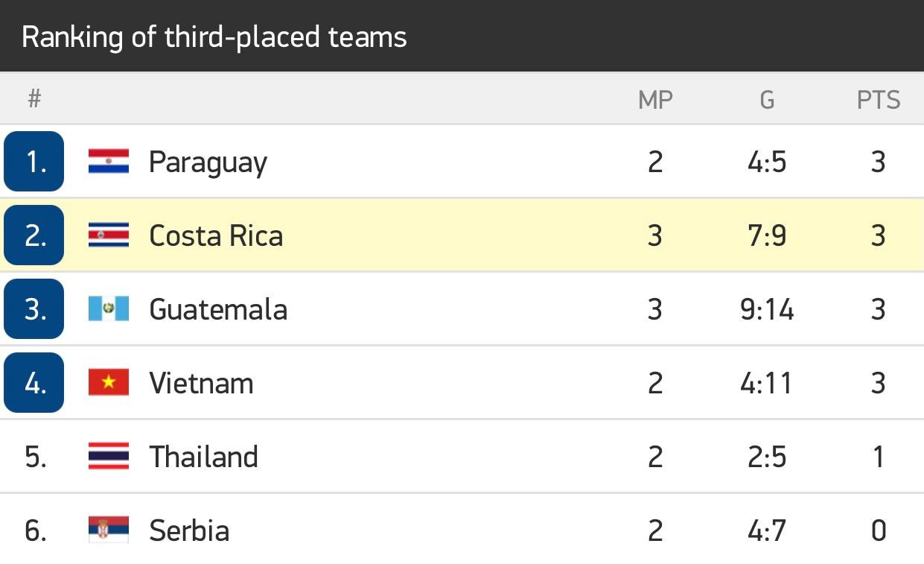Click the Ranking of third-placed teams title
This screenshot has height=564, width=924.
tap(214, 37)
